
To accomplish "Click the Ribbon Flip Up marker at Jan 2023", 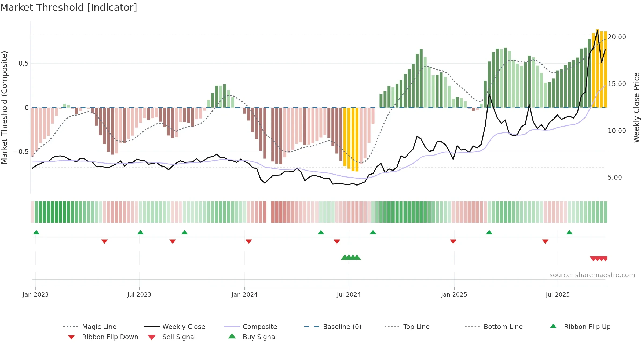I will point(36,232).
